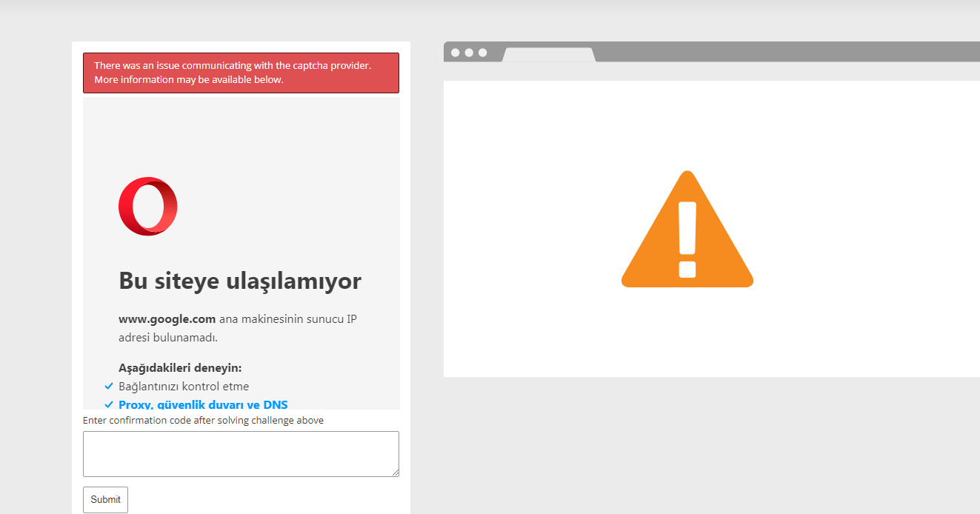Click the confirmation code text area
Image resolution: width=980 pixels, height=514 pixels.
241,454
